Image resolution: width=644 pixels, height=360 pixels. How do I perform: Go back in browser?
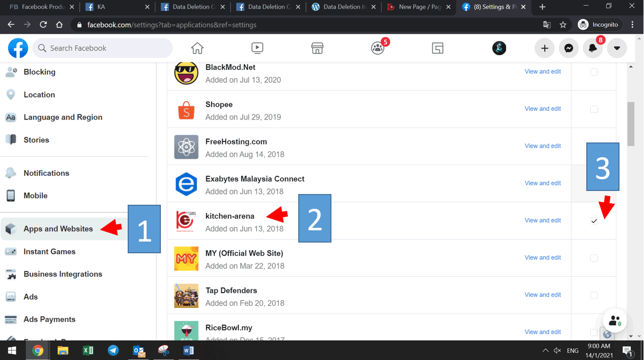[x=11, y=25]
